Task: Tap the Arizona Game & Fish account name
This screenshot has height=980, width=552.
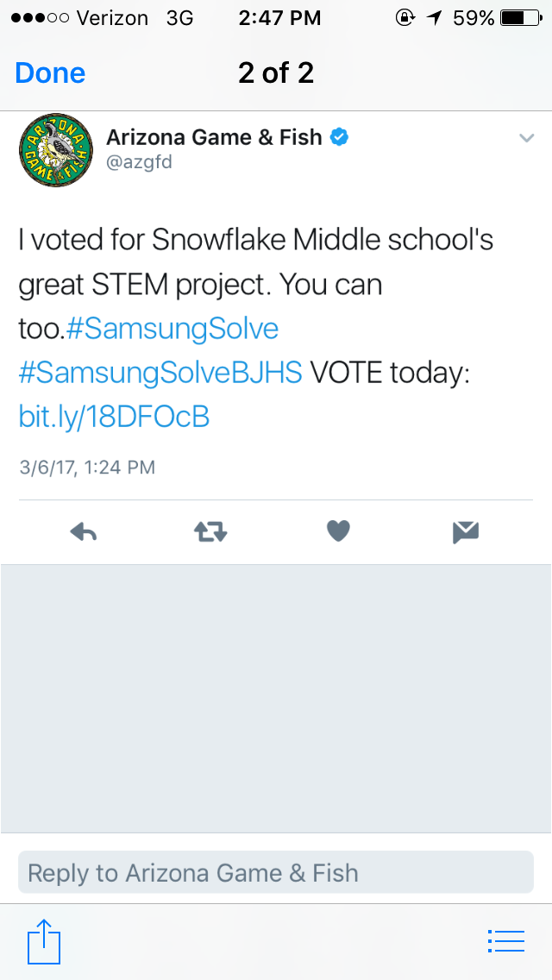Action: coord(214,136)
